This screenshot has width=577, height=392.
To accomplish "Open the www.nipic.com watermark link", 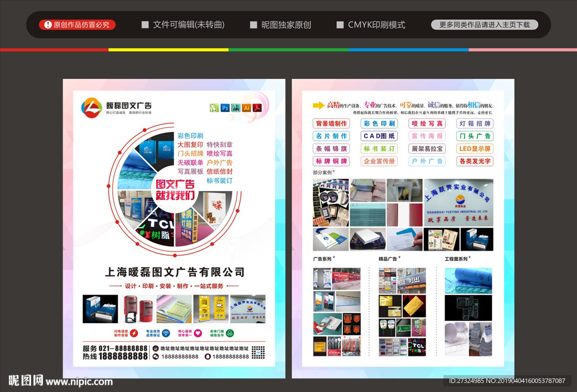I will click(x=79, y=382).
